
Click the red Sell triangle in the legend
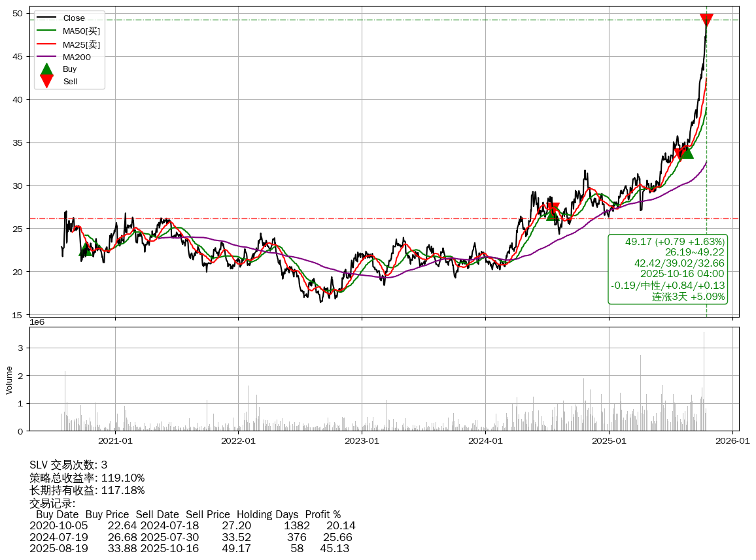[46, 81]
